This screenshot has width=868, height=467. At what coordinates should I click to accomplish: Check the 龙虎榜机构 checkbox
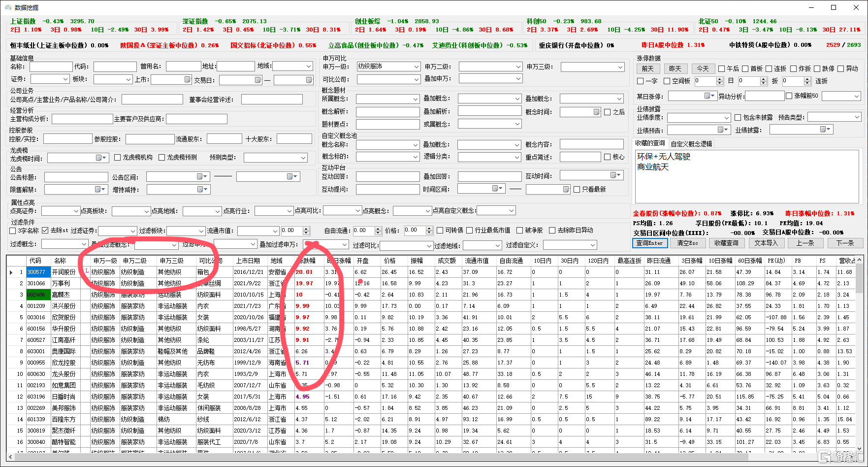tap(117, 157)
